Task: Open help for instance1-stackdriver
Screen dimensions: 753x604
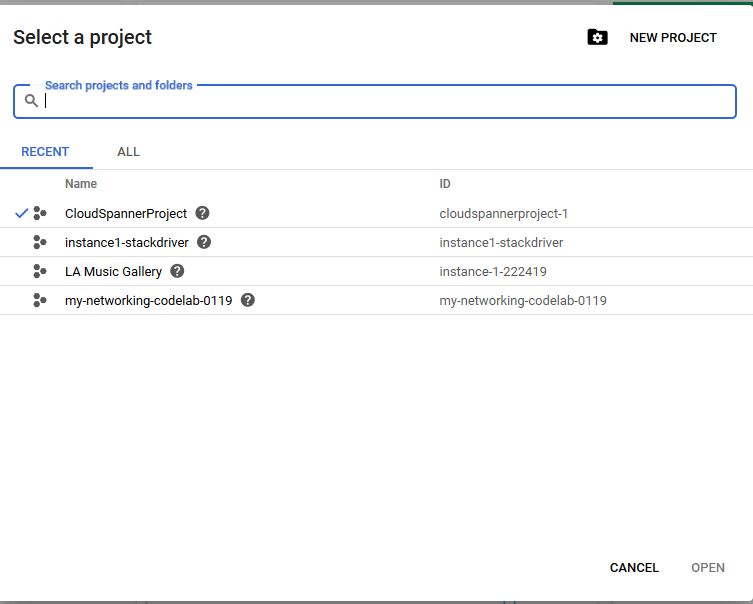Action: [x=204, y=242]
